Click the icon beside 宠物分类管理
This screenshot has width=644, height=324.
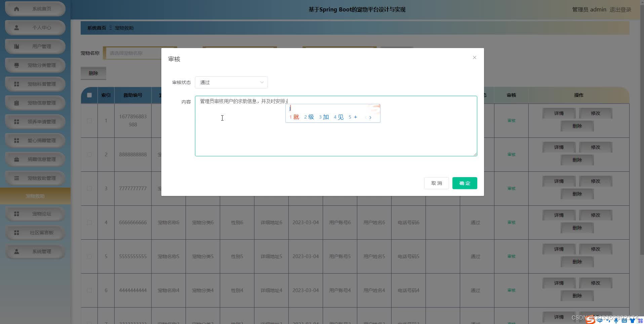pyautogui.click(x=16, y=65)
